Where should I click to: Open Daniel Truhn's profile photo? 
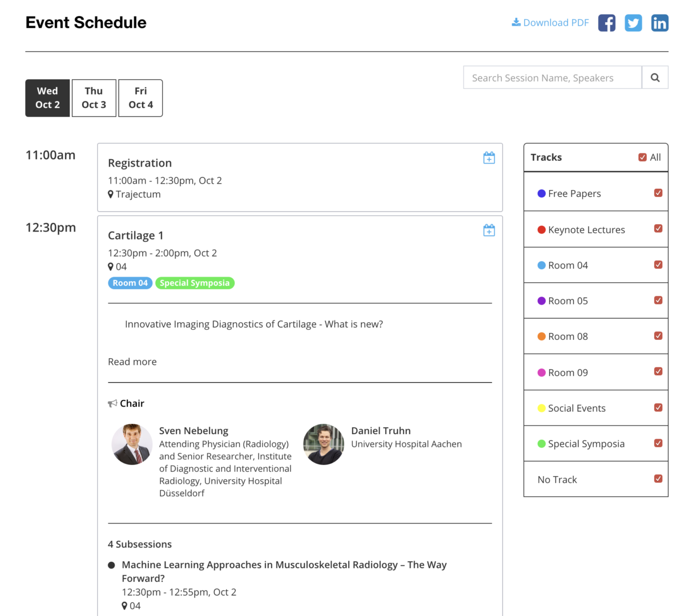(324, 444)
